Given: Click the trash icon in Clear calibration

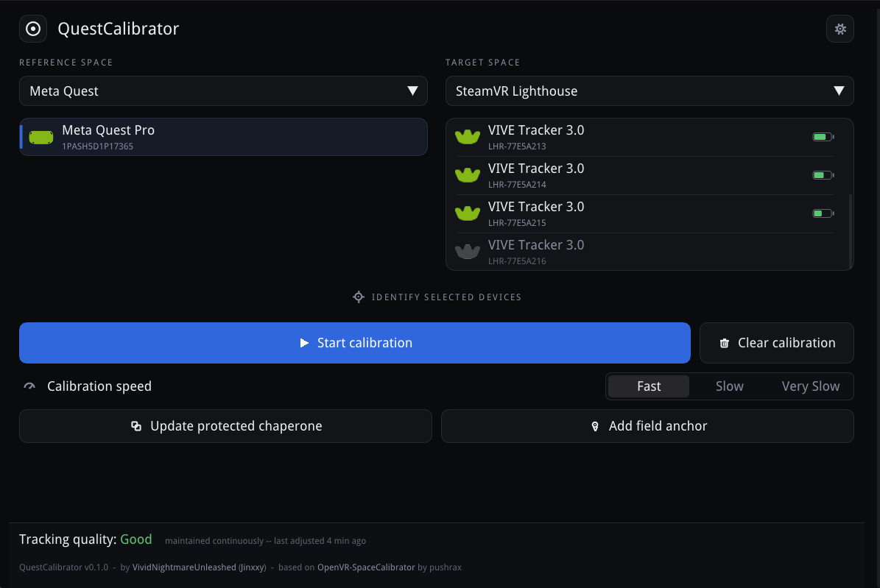Looking at the screenshot, I should (x=725, y=343).
